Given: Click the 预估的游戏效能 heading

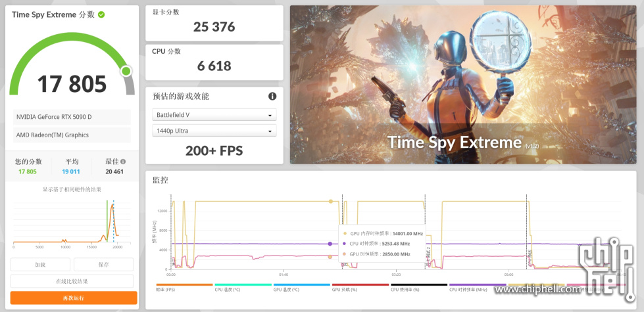Looking at the screenshot, I should (x=181, y=97).
